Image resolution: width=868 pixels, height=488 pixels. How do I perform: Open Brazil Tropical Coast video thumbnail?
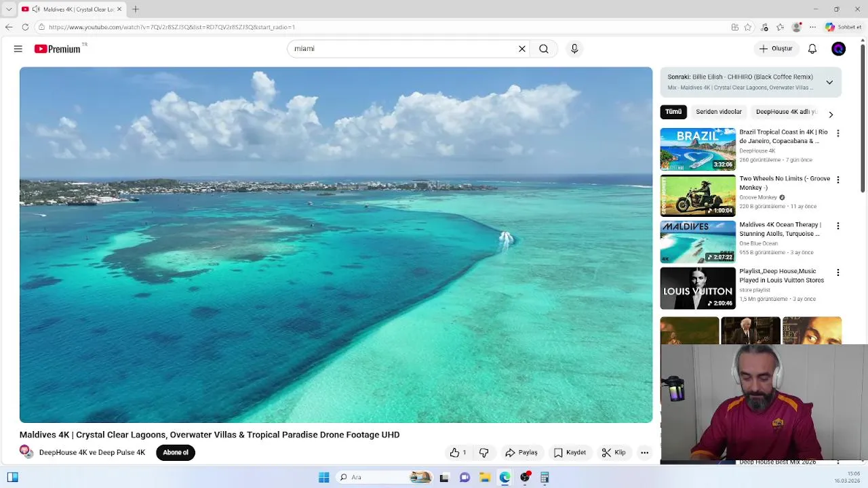pos(698,149)
